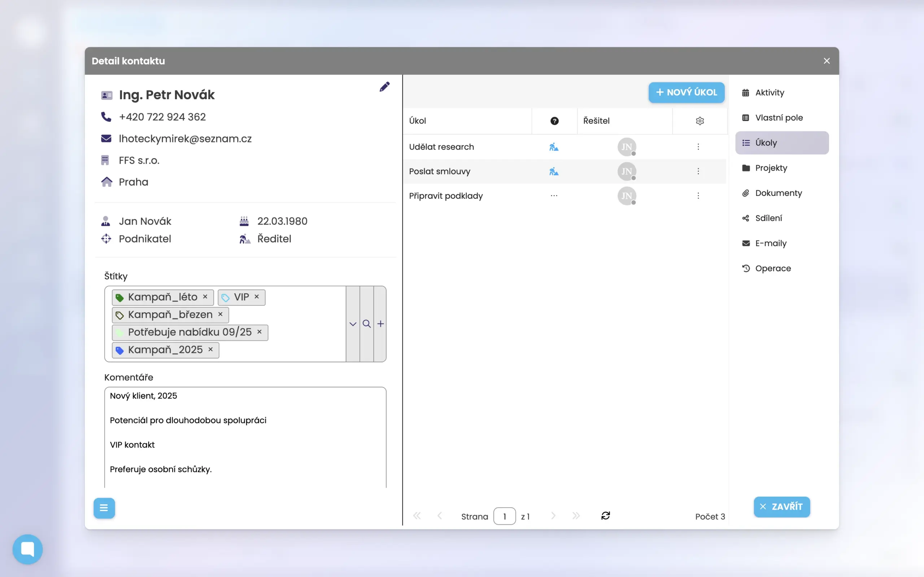Switch to the Aktivity tab
The width and height of the screenshot is (924, 577).
(769, 93)
